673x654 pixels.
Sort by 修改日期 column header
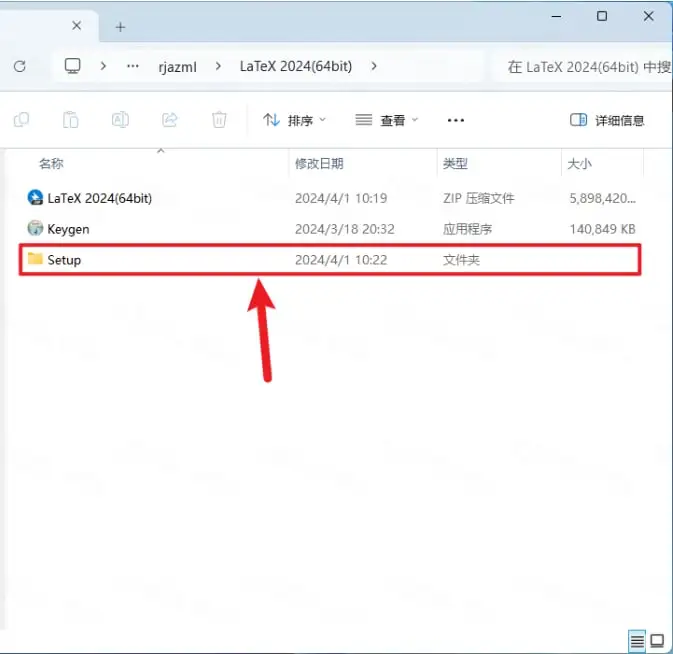[x=319, y=164]
